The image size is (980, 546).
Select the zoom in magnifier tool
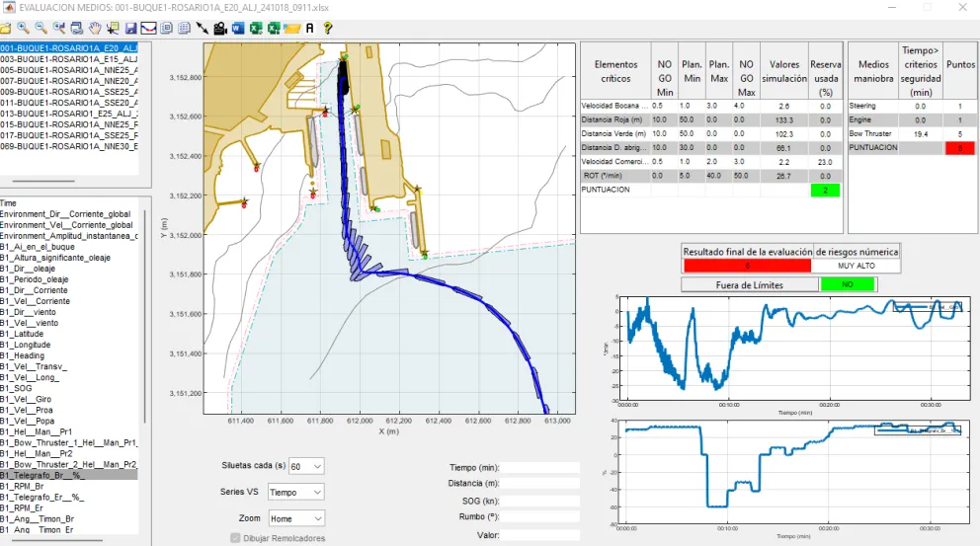click(x=23, y=28)
